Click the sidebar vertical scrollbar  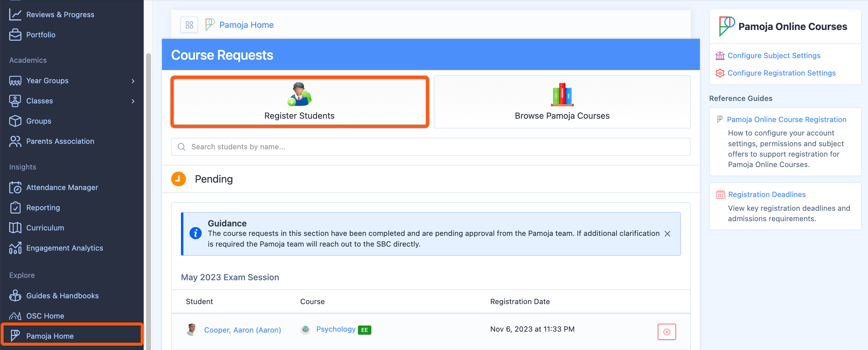point(148,202)
